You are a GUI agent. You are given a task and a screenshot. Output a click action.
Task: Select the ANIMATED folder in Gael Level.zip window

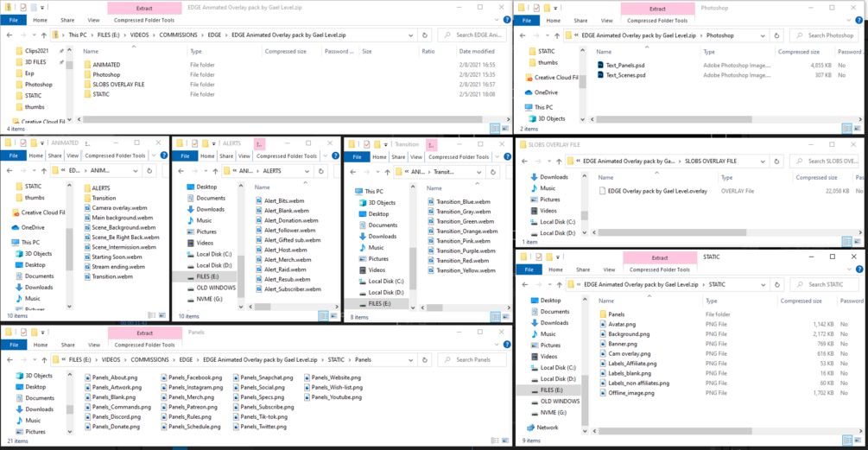(105, 65)
